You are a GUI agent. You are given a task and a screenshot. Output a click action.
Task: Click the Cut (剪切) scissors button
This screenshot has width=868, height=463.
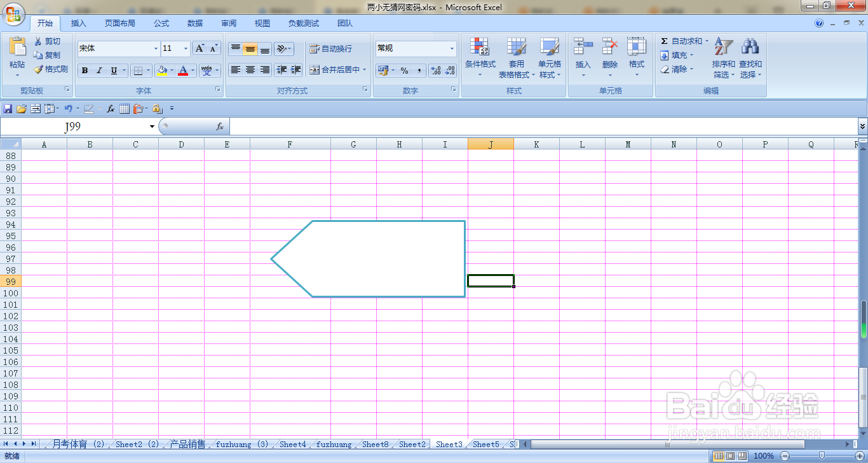[x=48, y=41]
